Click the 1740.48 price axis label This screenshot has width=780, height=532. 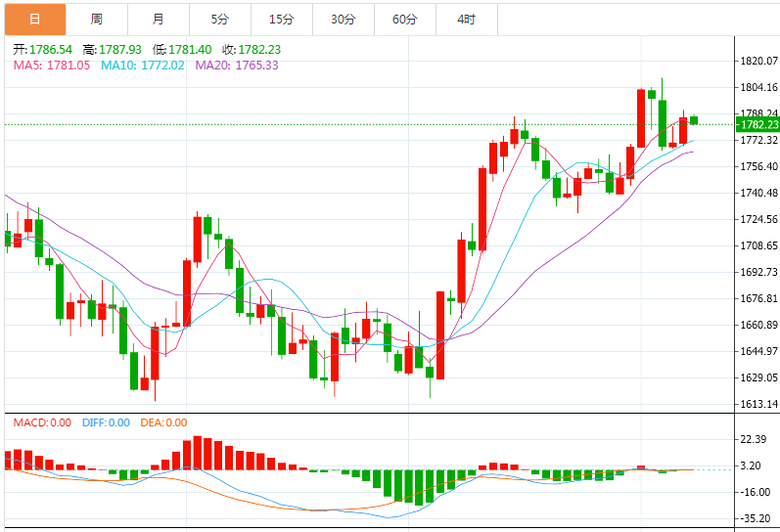pyautogui.click(x=759, y=193)
